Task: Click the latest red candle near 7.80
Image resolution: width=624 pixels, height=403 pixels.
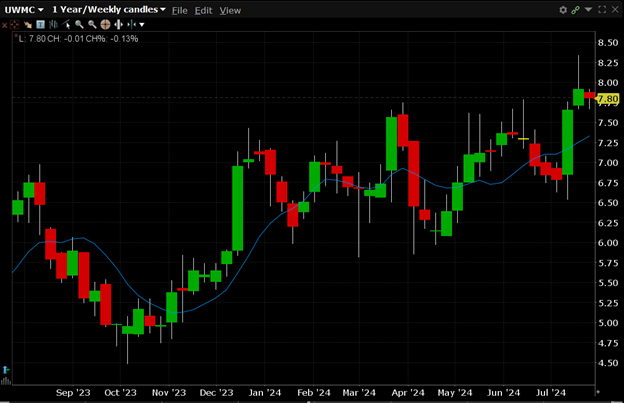Action: [x=589, y=95]
